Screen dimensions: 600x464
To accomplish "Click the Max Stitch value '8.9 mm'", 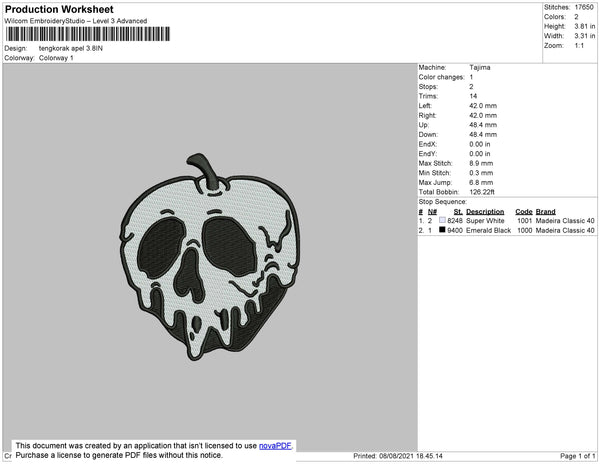I will coord(481,163).
